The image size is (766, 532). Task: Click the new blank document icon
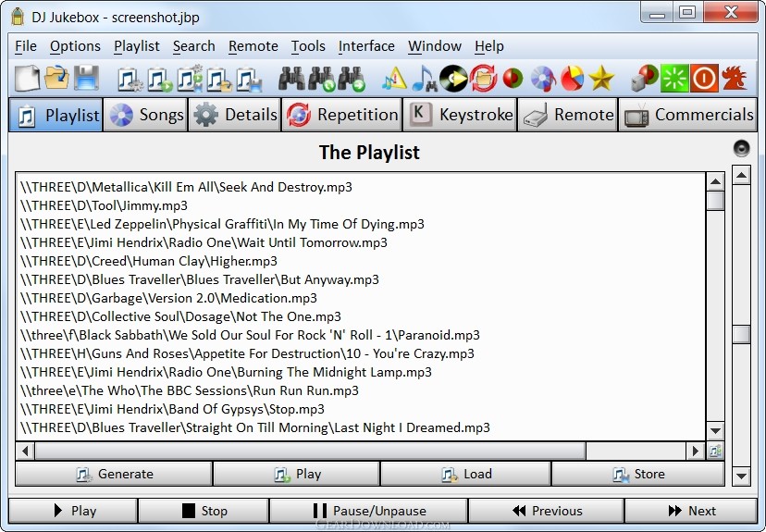[27, 78]
